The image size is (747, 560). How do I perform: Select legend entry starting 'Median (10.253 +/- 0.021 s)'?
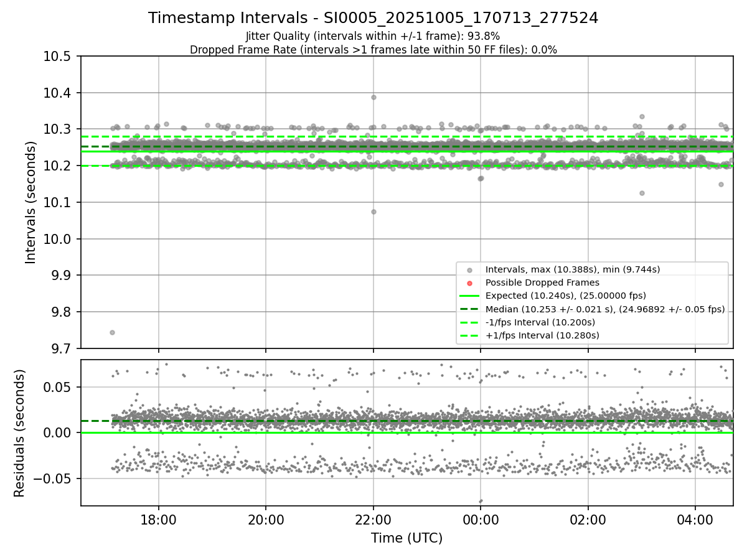pyautogui.click(x=605, y=309)
